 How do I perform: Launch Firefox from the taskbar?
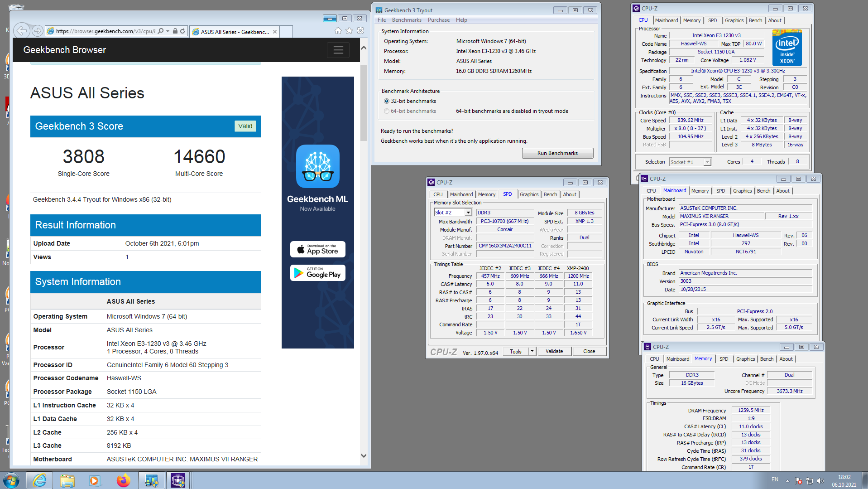pyautogui.click(x=123, y=480)
